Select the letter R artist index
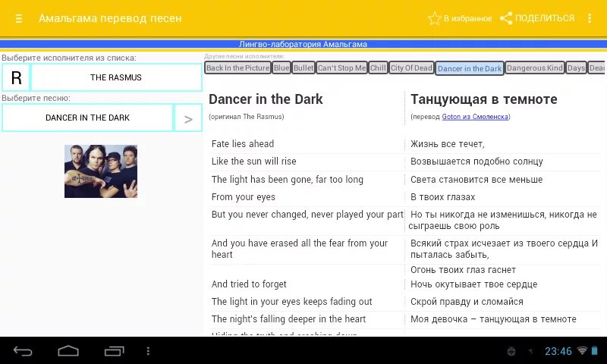 point(16,77)
